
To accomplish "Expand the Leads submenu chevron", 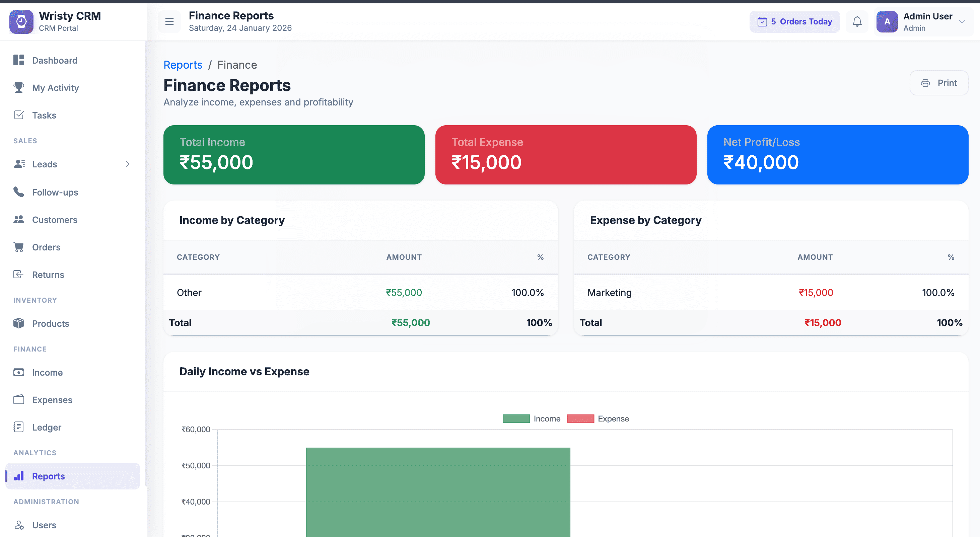I will pos(128,164).
